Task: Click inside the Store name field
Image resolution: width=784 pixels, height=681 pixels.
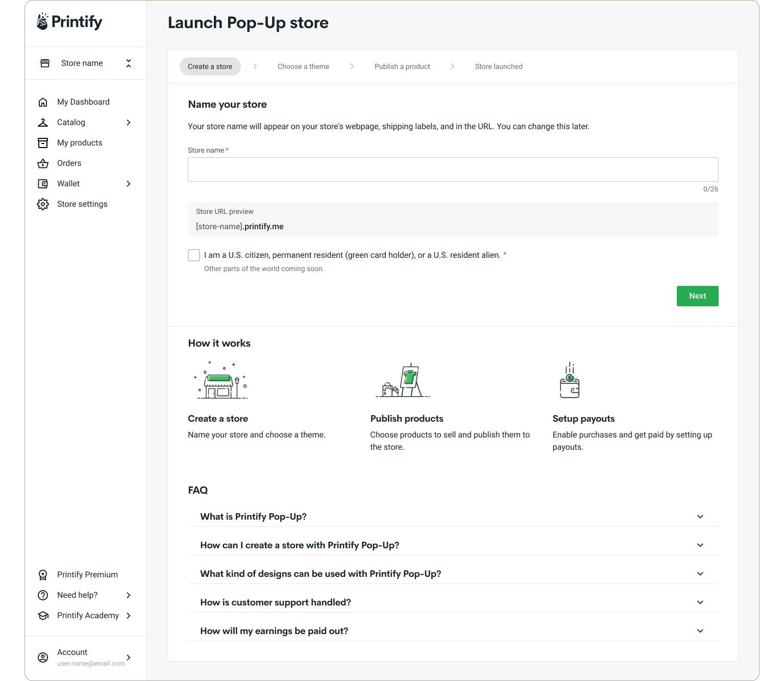Action: (x=453, y=169)
